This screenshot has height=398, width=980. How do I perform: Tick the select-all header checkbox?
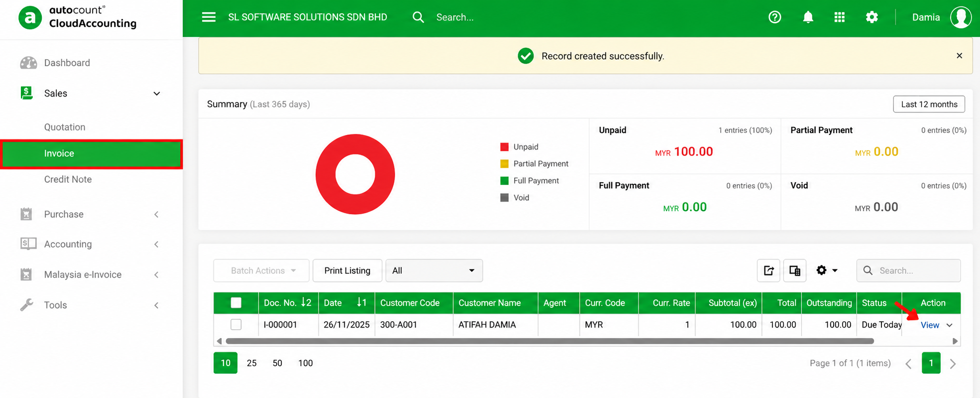236,302
